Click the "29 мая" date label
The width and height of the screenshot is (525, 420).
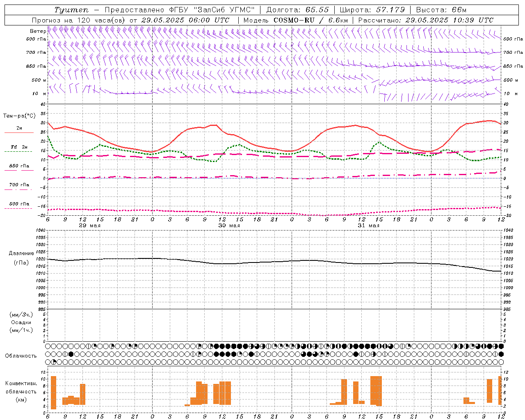tap(90, 226)
